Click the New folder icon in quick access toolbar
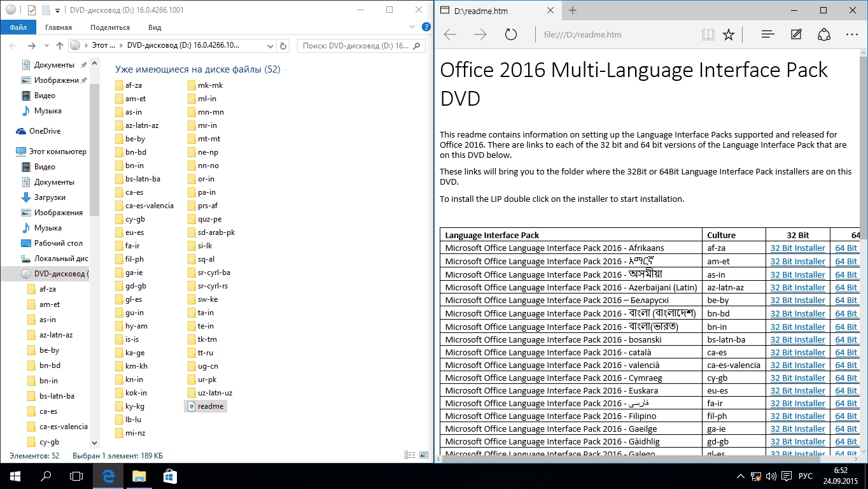 click(45, 10)
